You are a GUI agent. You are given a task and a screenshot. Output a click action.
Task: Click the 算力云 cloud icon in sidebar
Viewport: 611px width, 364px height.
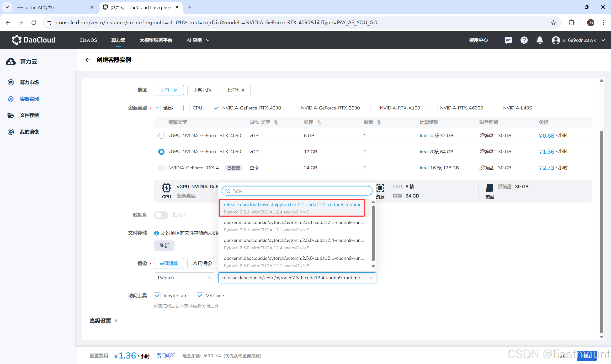tap(11, 62)
